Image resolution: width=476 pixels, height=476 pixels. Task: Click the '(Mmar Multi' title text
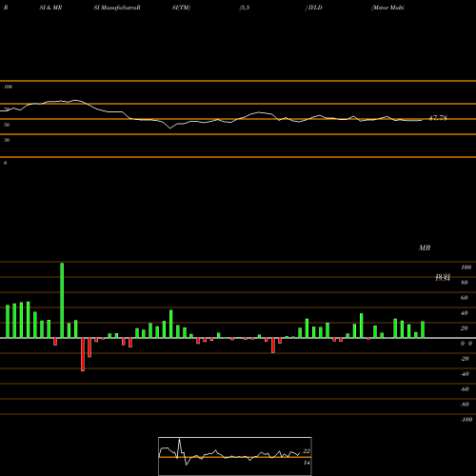click(x=387, y=8)
